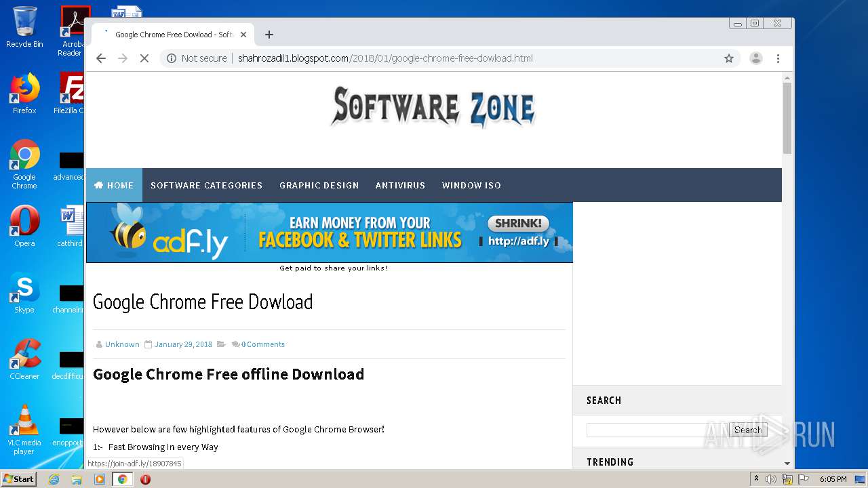
Task: Open File Explorer from taskbar
Action: tap(77, 479)
